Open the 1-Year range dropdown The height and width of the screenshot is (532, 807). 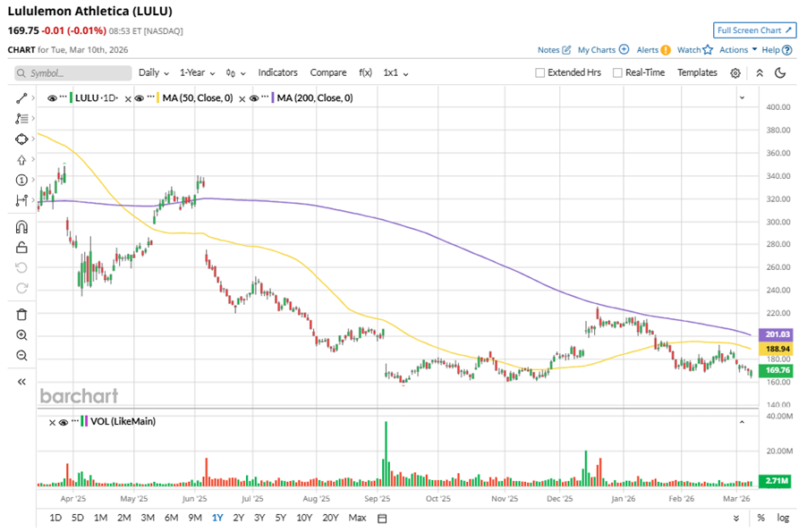pos(197,72)
